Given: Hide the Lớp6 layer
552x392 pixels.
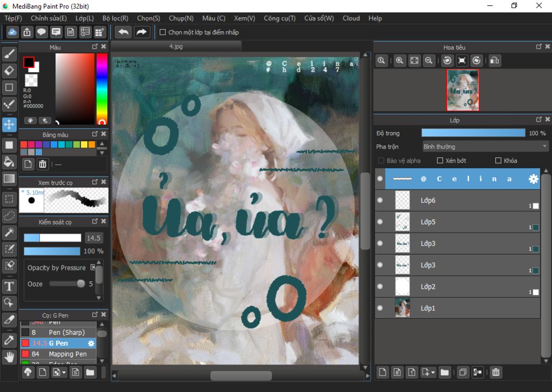Looking at the screenshot, I should pos(380,200).
